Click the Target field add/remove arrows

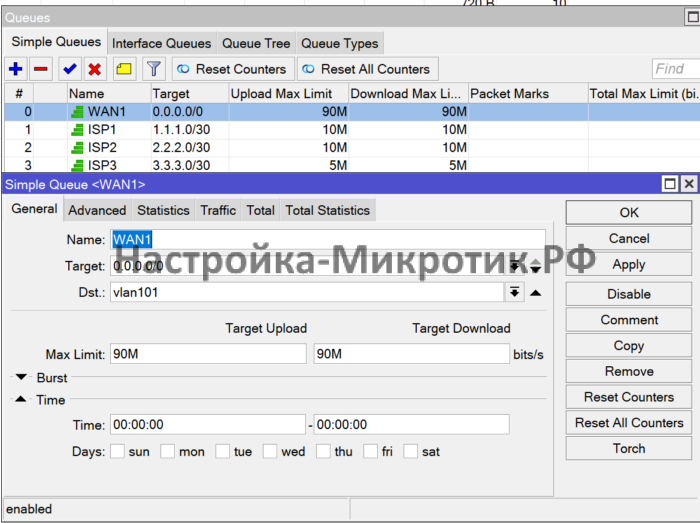(536, 266)
